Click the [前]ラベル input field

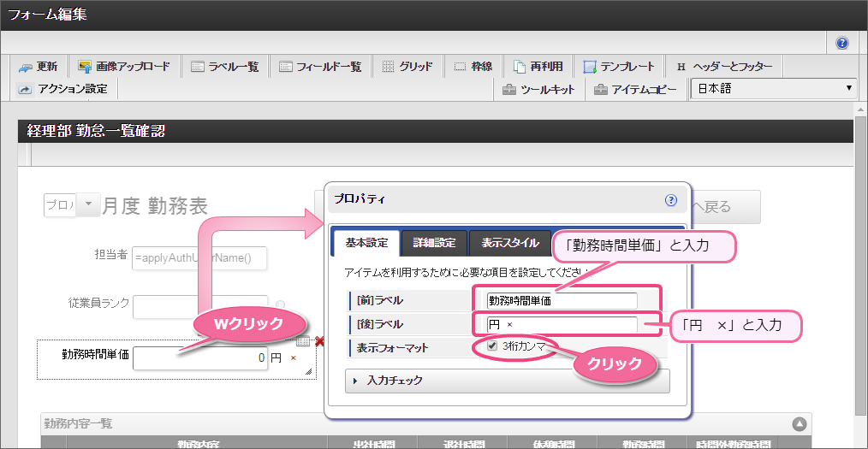[x=562, y=301]
